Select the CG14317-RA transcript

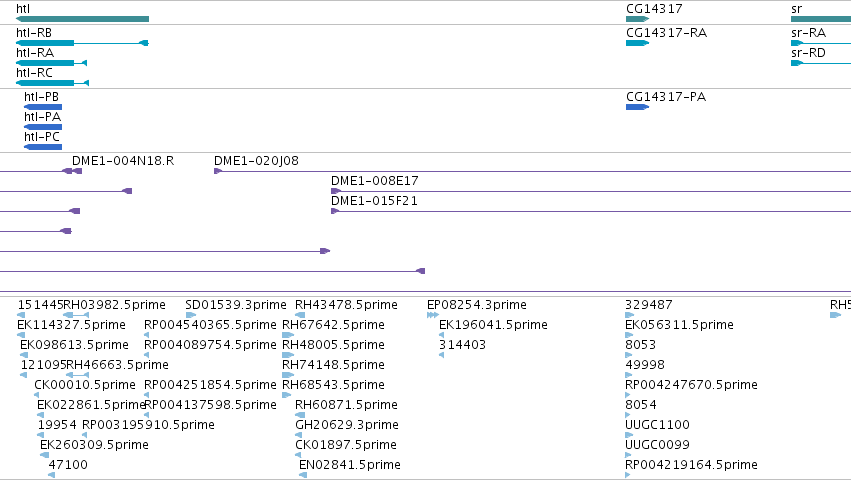tap(637, 43)
